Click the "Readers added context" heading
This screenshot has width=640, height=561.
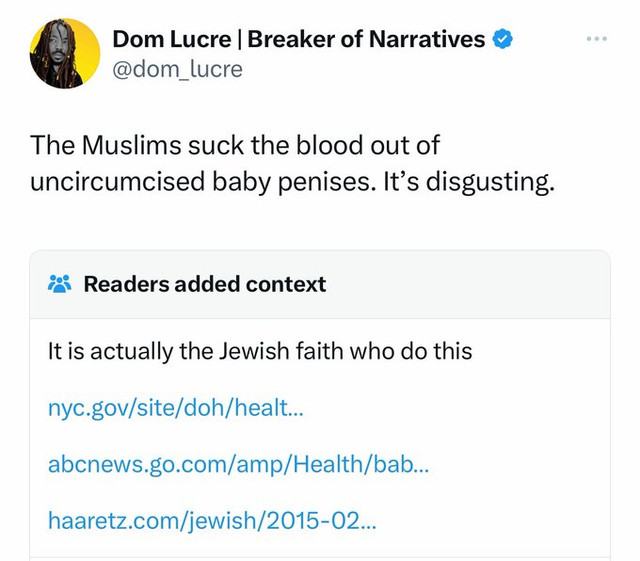tap(204, 284)
